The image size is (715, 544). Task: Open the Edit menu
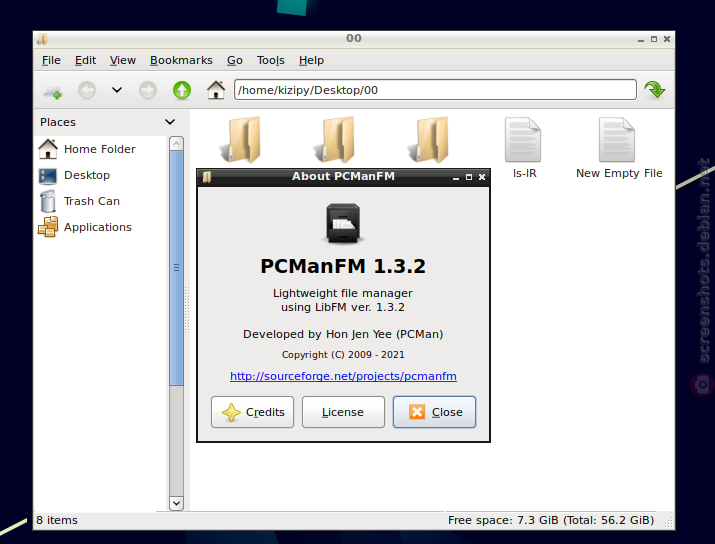pos(85,60)
